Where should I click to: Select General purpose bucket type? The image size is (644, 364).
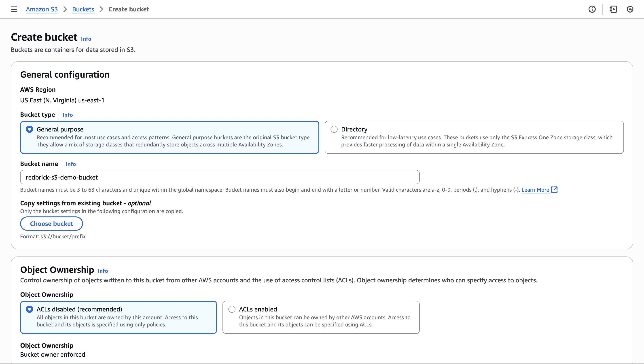coord(30,129)
